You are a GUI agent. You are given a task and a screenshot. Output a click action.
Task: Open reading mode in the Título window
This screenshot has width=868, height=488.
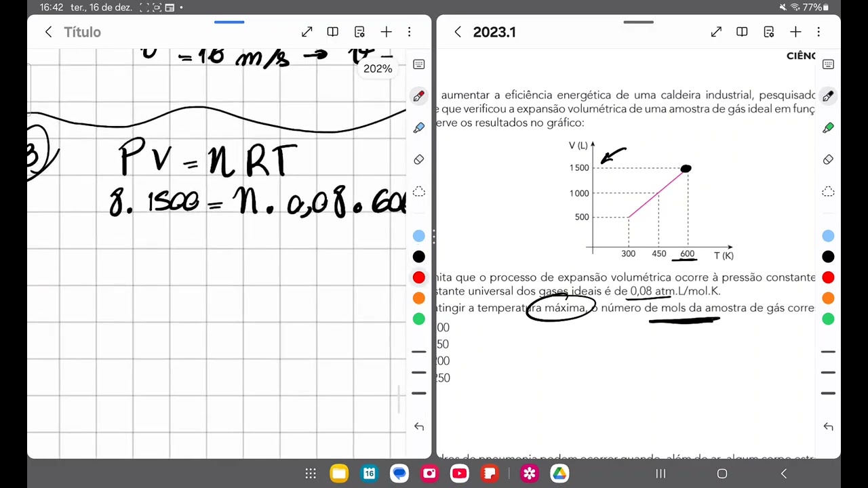pyautogui.click(x=333, y=32)
